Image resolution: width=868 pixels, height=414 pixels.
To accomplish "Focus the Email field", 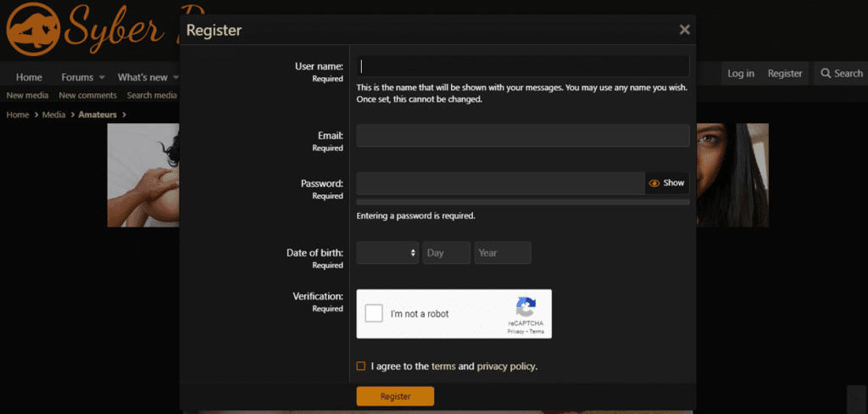I will pyautogui.click(x=523, y=135).
